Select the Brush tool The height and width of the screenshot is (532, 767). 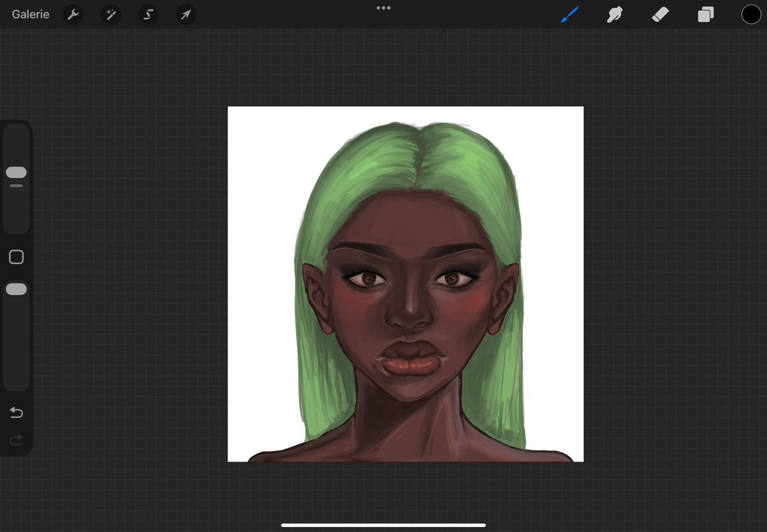[x=569, y=14]
